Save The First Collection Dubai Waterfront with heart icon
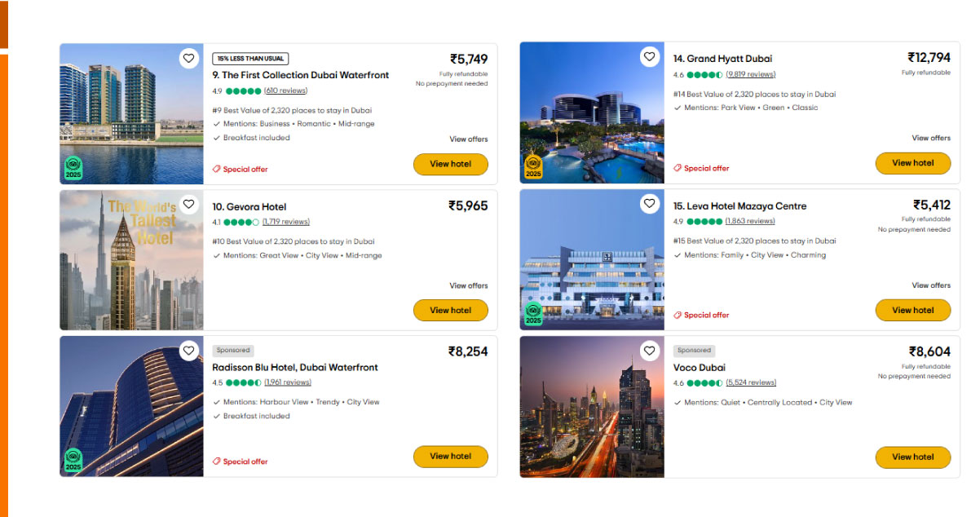The width and height of the screenshot is (980, 517). (188, 59)
